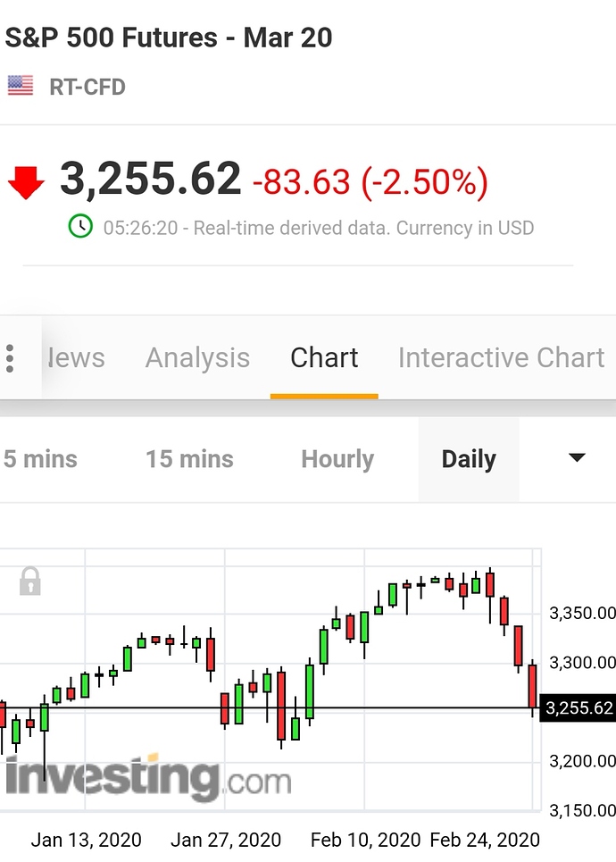Screen dimensions: 616x862
Task: Click the latest red candlestick on chart
Action: click(x=532, y=687)
